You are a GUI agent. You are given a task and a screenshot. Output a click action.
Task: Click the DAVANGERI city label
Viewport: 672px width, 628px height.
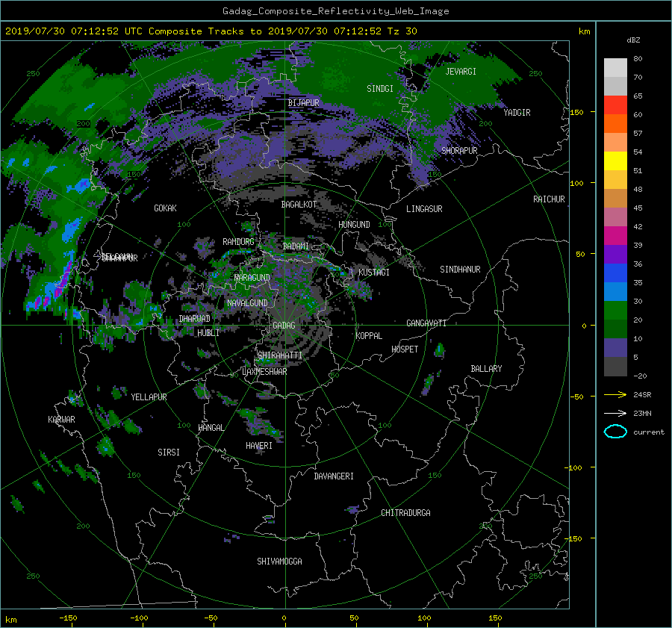(334, 476)
